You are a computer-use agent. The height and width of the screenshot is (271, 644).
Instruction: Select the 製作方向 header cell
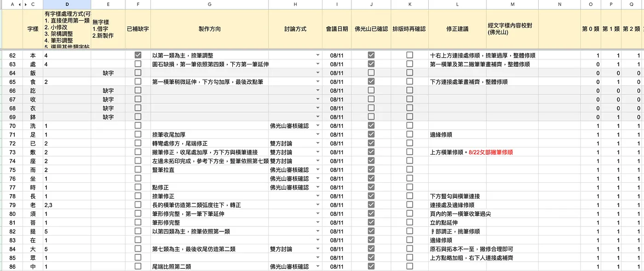pos(209,29)
